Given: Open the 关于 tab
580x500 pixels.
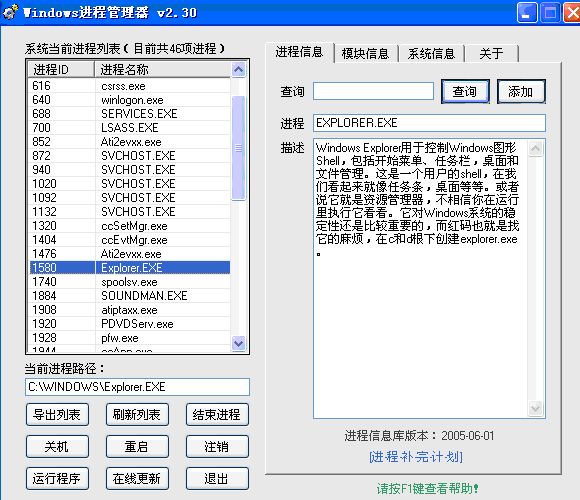Looking at the screenshot, I should pyautogui.click(x=492, y=54).
